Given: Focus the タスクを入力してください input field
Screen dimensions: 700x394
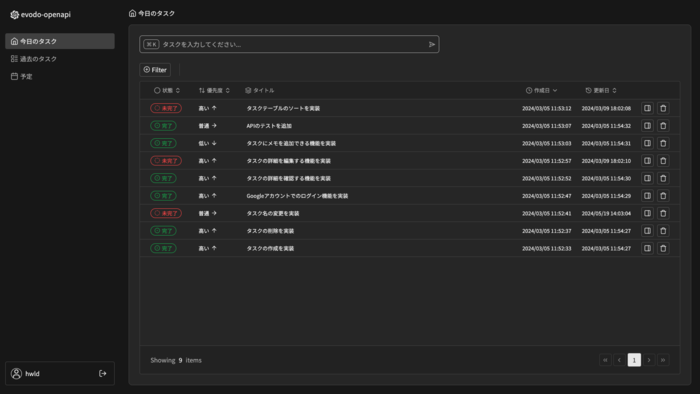Looking at the screenshot, I should [289, 44].
